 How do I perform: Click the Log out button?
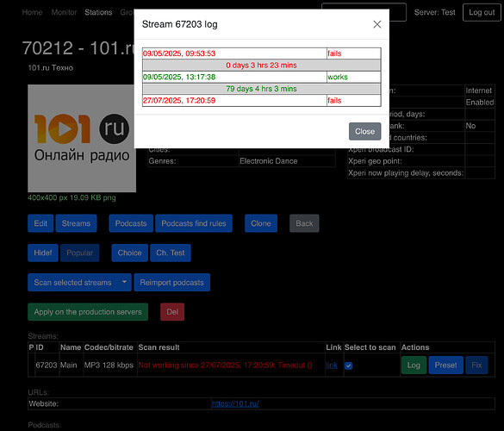point(482,12)
